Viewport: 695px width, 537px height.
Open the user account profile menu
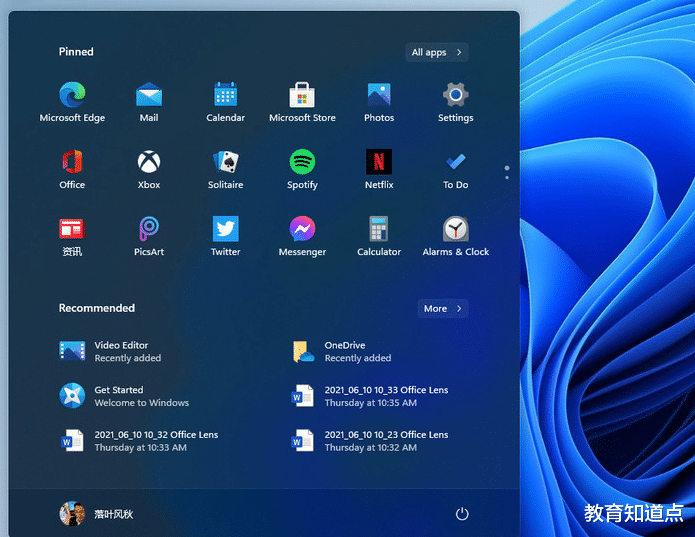click(x=97, y=514)
